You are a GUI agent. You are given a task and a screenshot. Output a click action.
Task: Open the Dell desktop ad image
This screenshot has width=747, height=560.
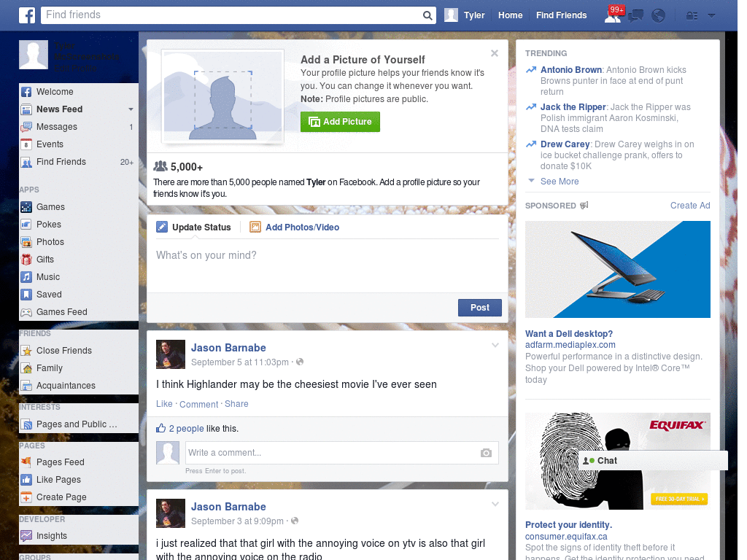point(617,270)
